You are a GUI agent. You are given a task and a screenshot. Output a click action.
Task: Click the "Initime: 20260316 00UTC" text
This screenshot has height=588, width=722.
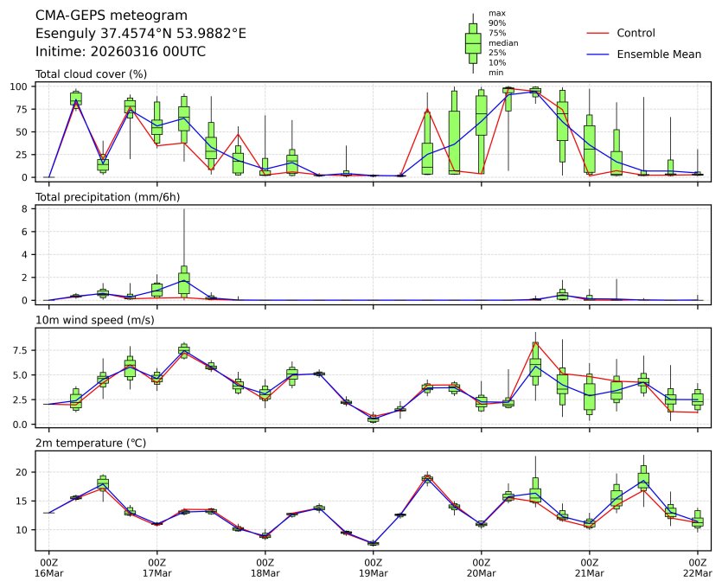coord(120,52)
